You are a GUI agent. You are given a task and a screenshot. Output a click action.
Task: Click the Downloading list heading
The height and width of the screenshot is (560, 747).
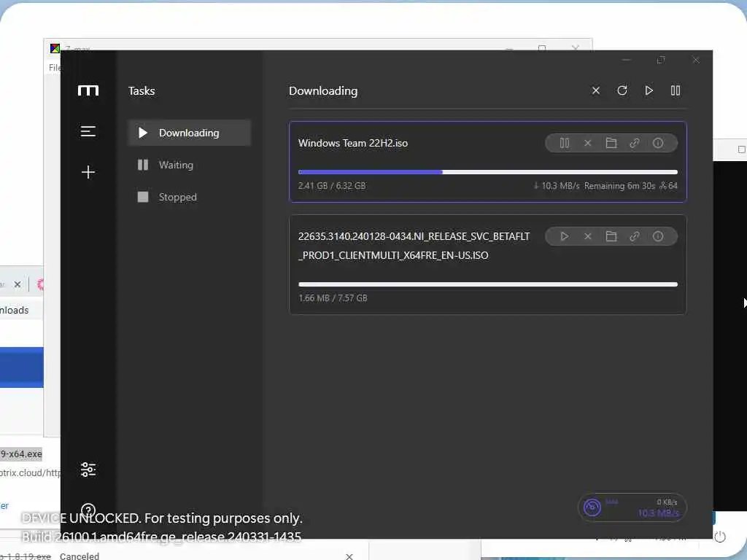tap(323, 91)
